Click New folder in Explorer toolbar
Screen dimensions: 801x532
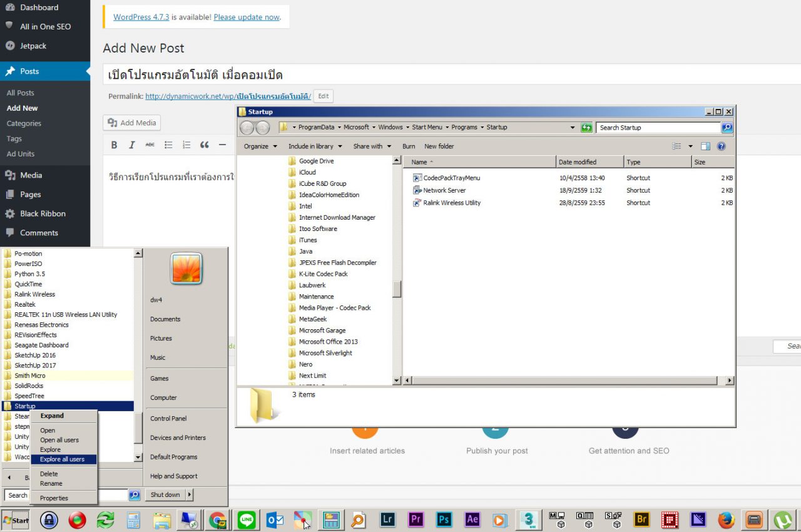coord(439,146)
